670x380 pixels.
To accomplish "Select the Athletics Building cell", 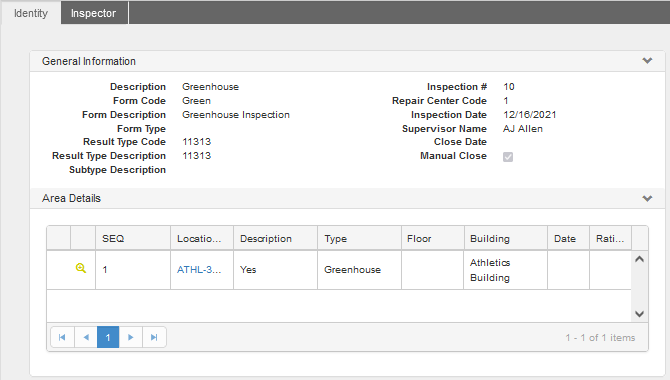I will coord(505,270).
